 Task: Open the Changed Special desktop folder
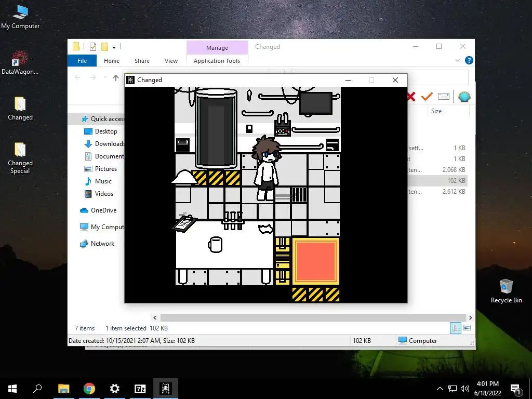point(20,158)
